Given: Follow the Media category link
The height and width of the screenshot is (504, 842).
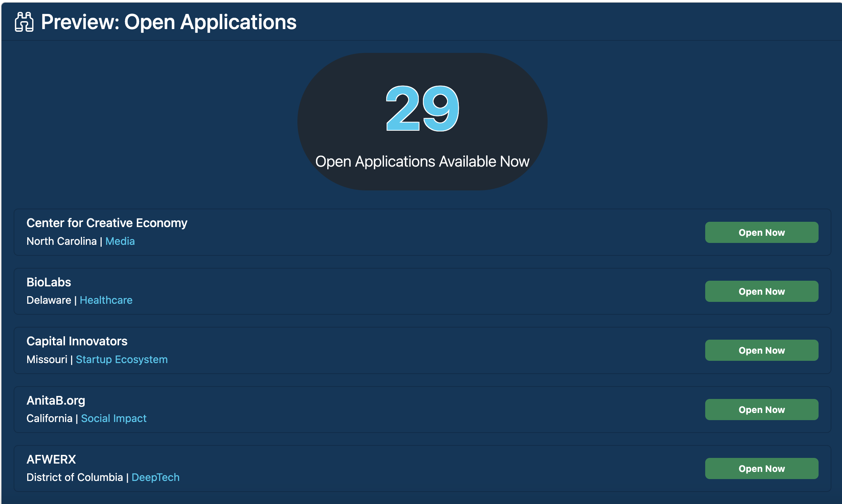Looking at the screenshot, I should 120,241.
